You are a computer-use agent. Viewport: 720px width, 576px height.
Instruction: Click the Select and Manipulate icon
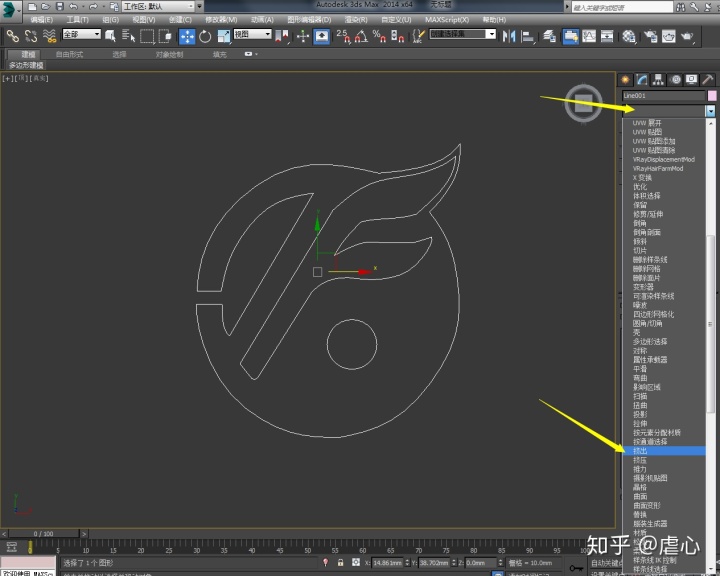(x=303, y=36)
